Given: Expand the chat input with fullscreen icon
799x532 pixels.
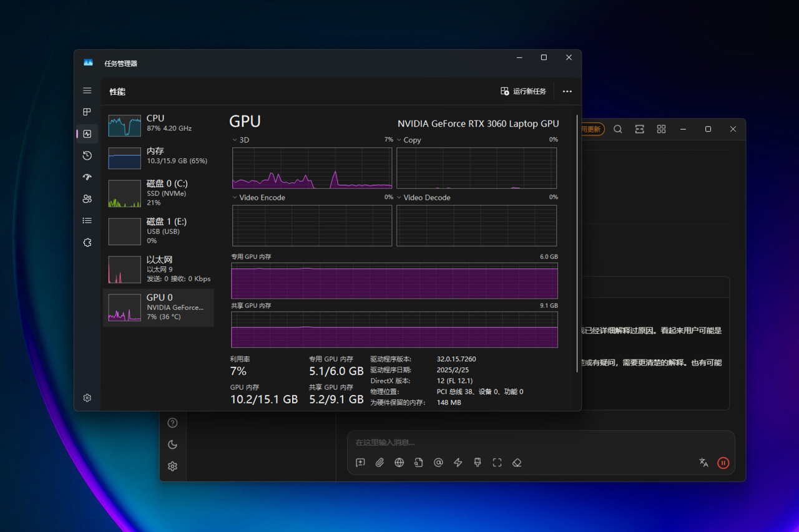Looking at the screenshot, I should point(497,463).
